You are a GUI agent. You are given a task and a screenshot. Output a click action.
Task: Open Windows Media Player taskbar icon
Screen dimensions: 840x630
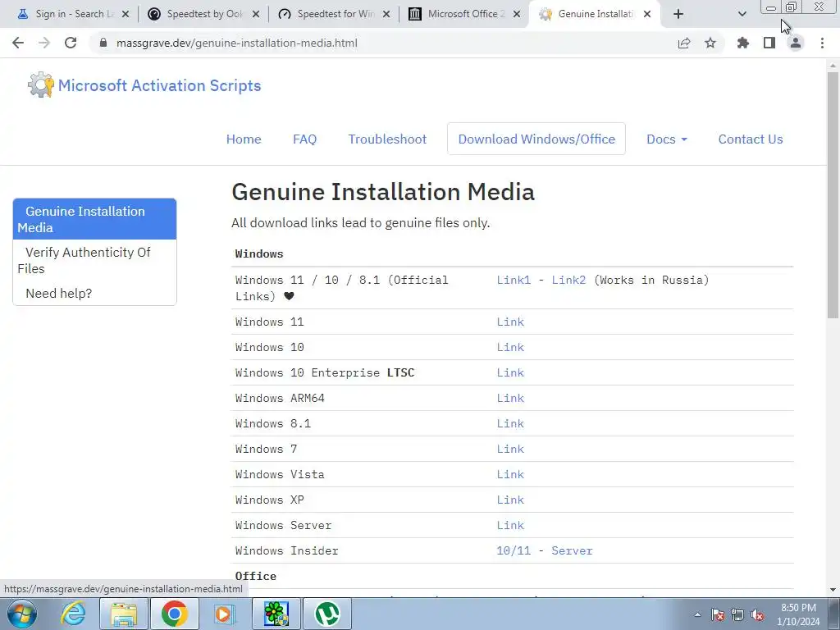click(x=224, y=614)
